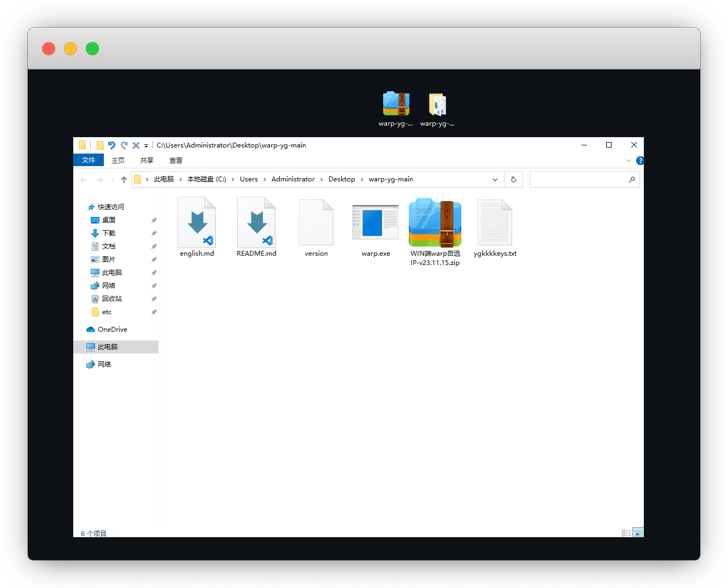Select the README.md file icon
728x588 pixels.
point(256,222)
